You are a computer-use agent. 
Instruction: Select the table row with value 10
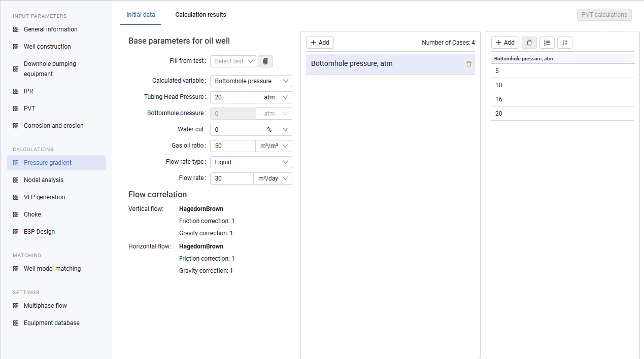(x=563, y=85)
